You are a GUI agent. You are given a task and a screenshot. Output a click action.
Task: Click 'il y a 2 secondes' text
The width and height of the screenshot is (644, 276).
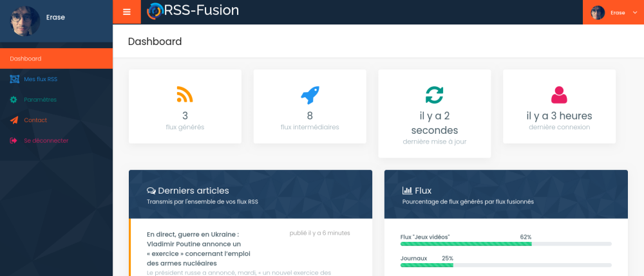435,123
